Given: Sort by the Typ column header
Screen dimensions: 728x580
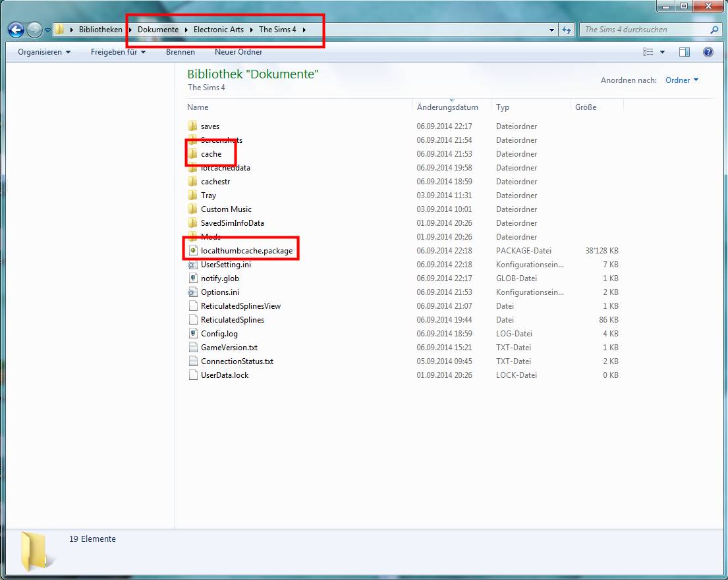Looking at the screenshot, I should click(503, 107).
